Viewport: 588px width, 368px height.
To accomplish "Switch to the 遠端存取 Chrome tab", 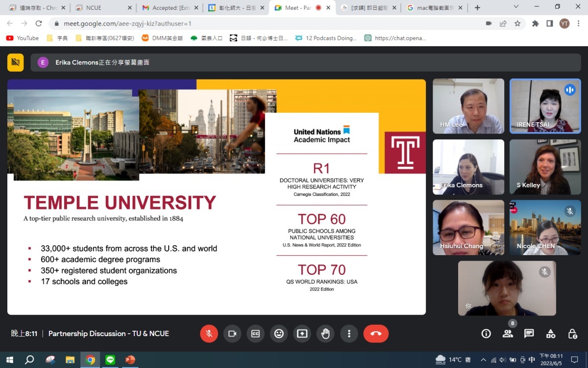I will 36,8.
